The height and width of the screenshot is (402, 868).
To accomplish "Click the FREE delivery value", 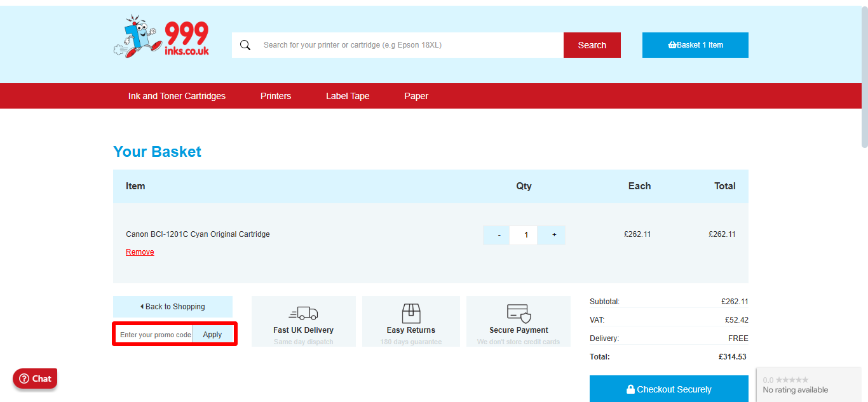I will click(x=738, y=338).
